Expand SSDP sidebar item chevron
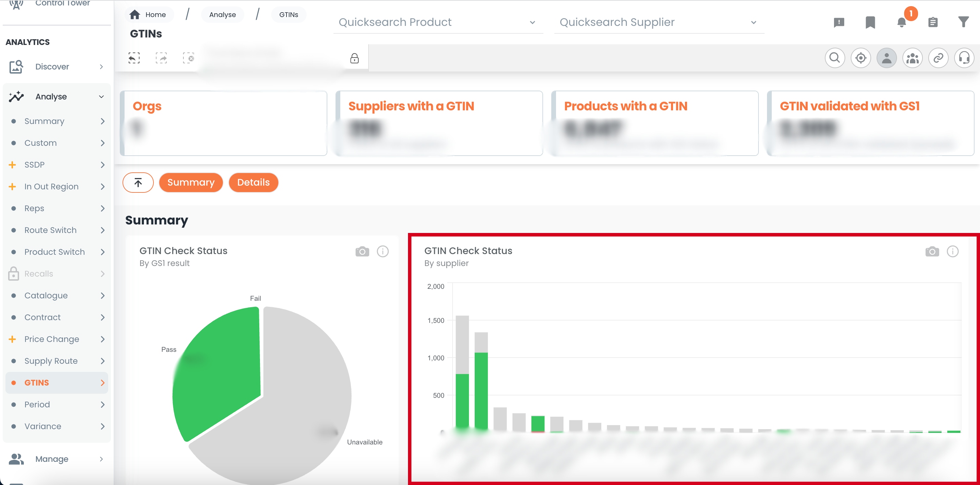980x485 pixels. 102,165
